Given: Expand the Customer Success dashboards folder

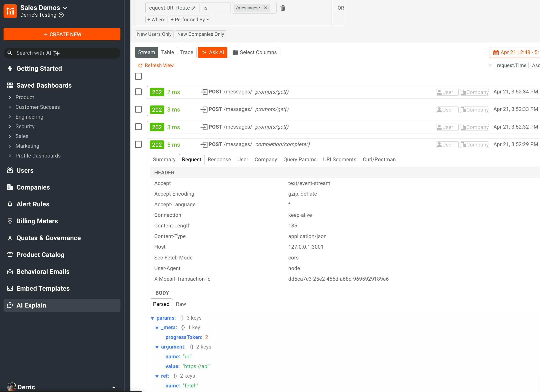Looking at the screenshot, I should point(10,107).
